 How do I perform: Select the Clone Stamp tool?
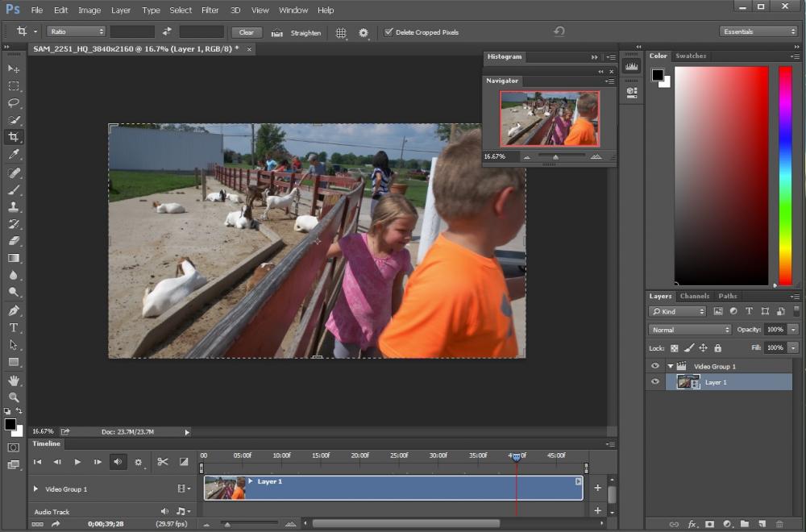14,207
